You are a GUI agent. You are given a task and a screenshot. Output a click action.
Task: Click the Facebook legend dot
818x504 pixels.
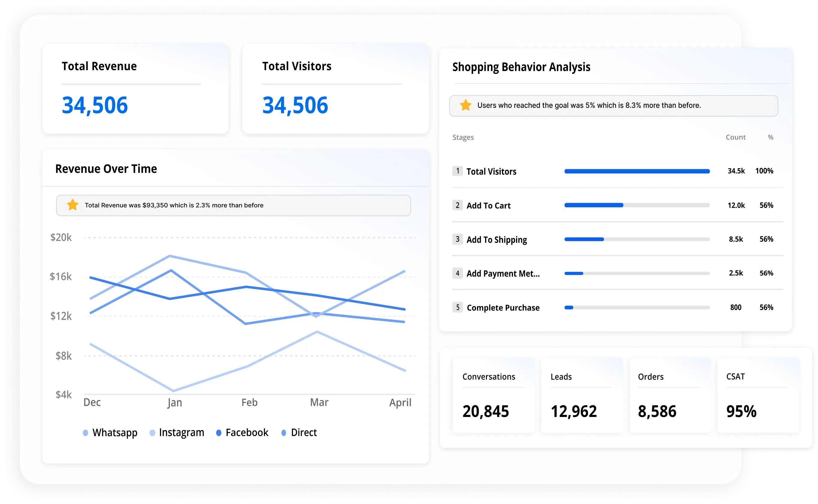pyautogui.click(x=219, y=433)
